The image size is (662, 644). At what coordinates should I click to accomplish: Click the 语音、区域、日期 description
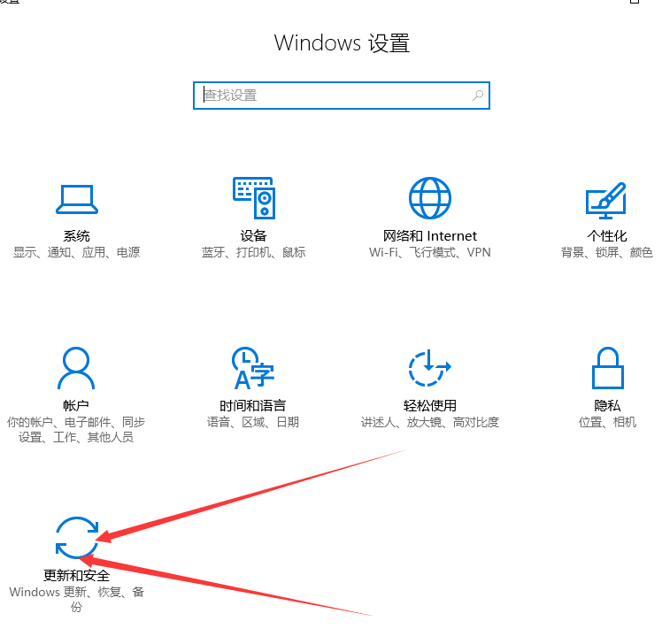[x=253, y=422]
